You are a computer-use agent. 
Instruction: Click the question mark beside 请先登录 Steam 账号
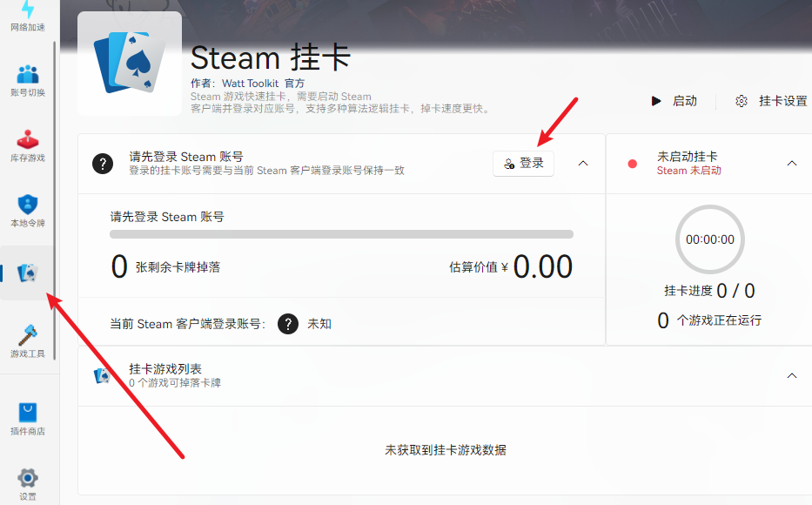[103, 164]
